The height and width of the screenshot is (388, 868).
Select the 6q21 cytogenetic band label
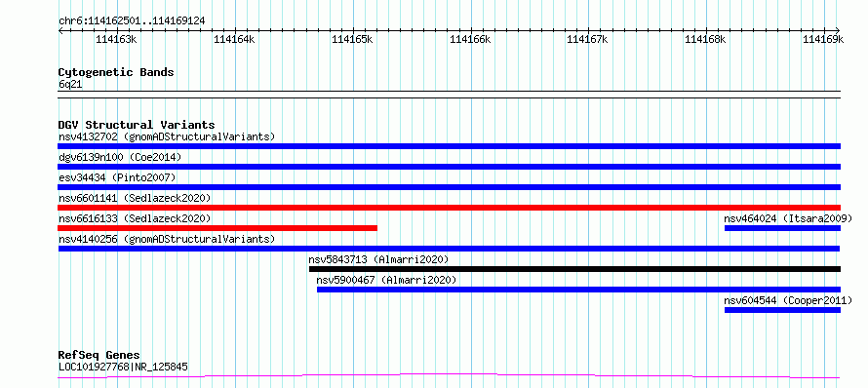pyautogui.click(x=70, y=84)
